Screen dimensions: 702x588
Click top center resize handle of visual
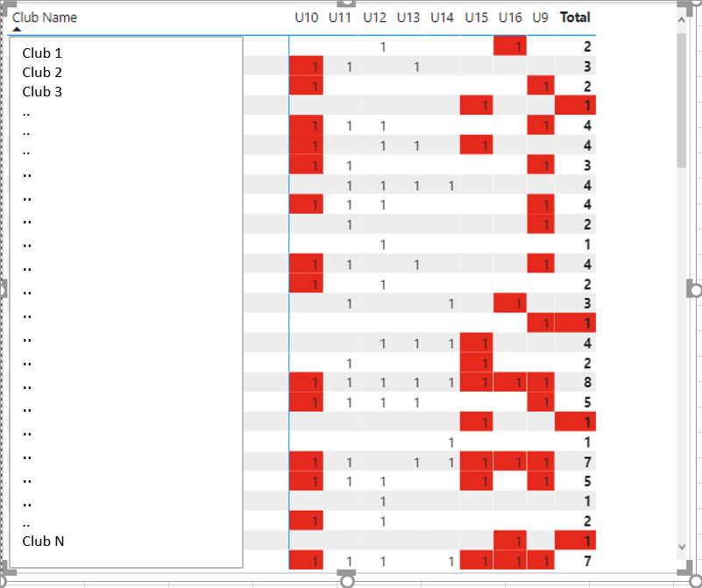point(346,4)
